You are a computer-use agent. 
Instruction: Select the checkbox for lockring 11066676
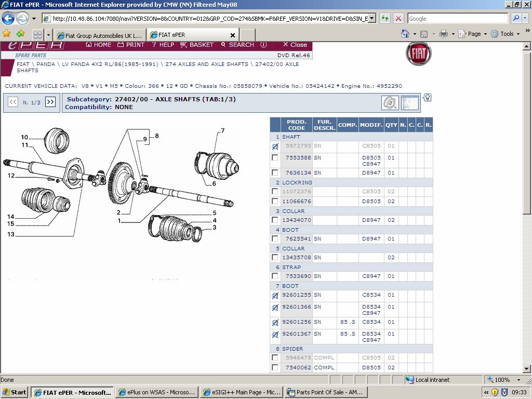click(x=275, y=201)
